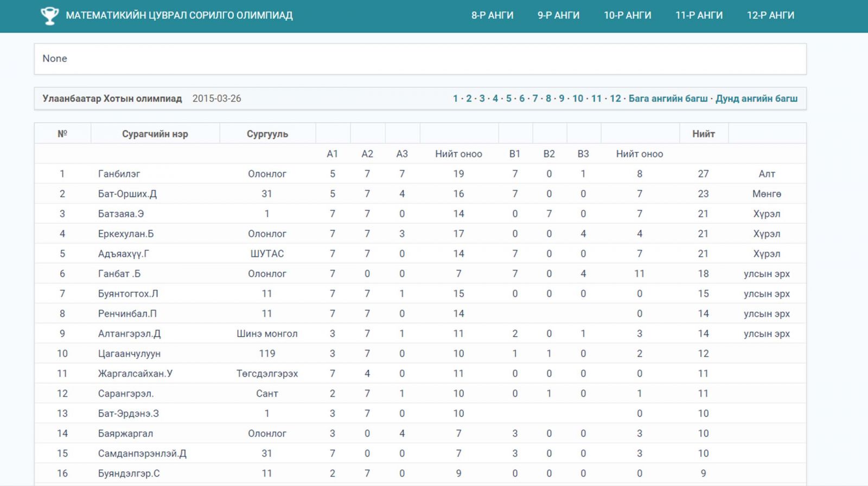Open the 9-Р АНГИ menu
The image size is (868, 486).
click(x=558, y=16)
